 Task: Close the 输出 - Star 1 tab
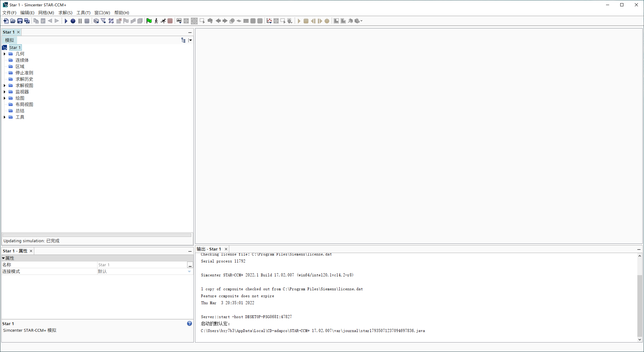(226, 249)
